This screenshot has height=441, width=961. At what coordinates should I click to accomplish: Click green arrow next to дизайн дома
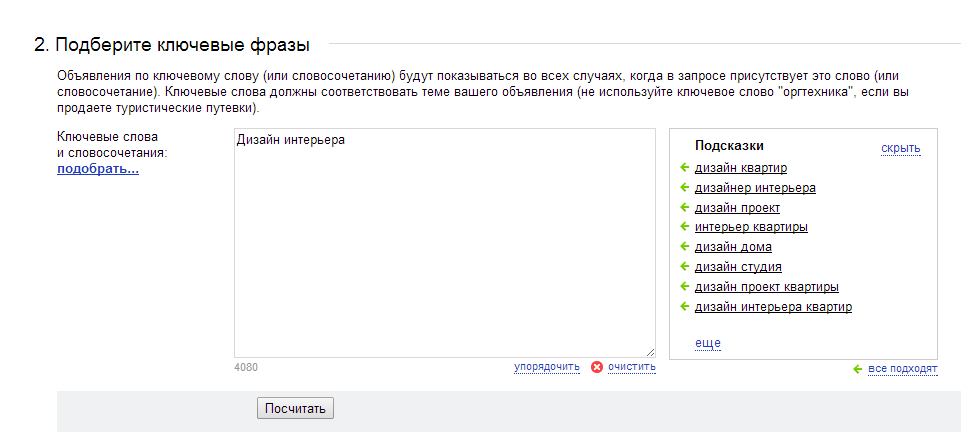point(685,247)
